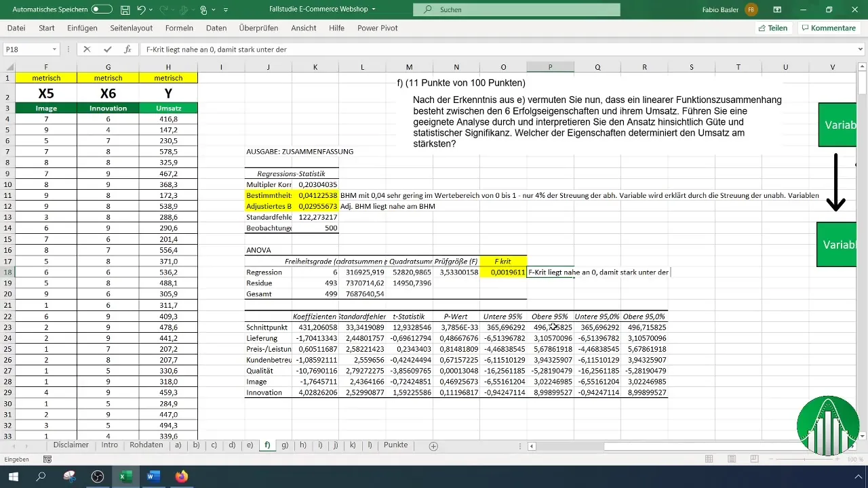The image size is (868, 488).
Task: Open the Hilfe ribbon tab
Action: pyautogui.click(x=336, y=28)
